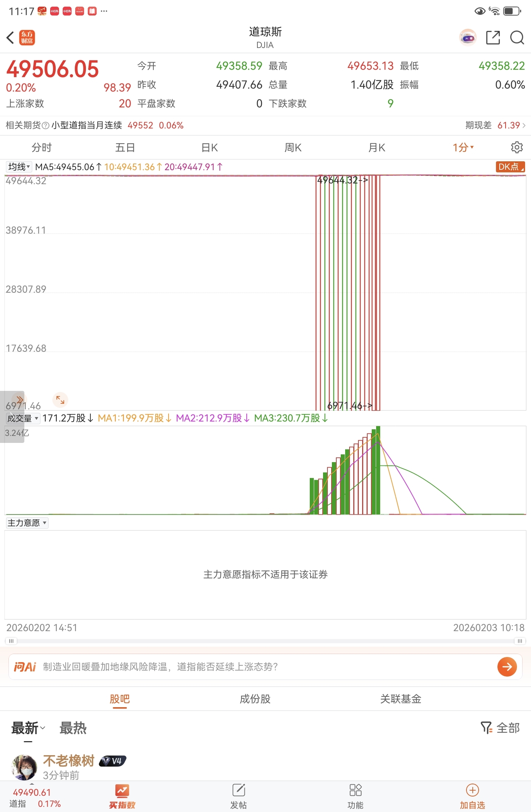
Task: Tap the V4 level badge
Action: [x=113, y=761]
